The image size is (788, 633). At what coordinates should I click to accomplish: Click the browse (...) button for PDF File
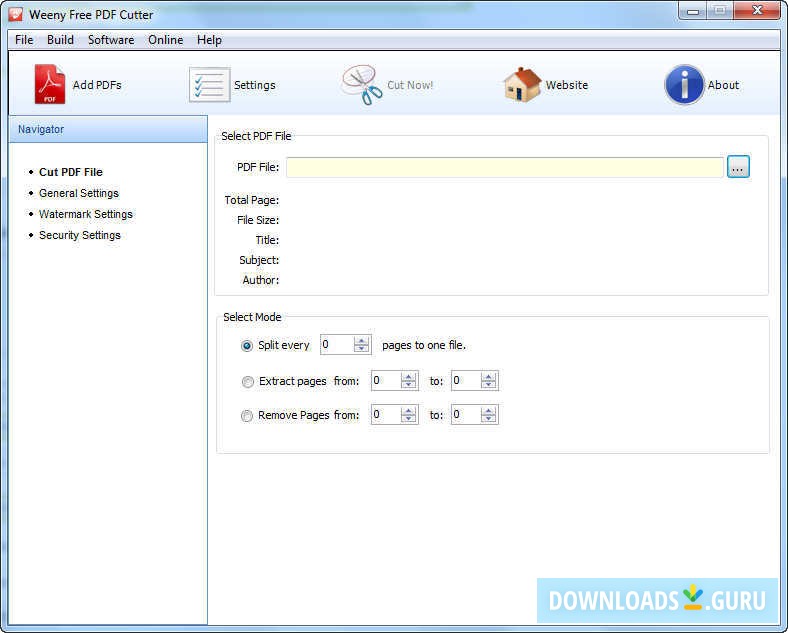point(738,167)
